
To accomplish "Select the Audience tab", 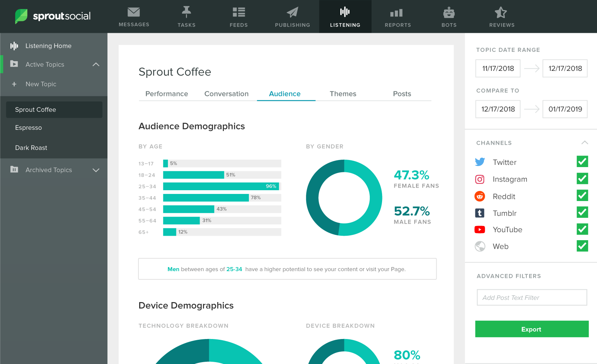I will coord(285,94).
